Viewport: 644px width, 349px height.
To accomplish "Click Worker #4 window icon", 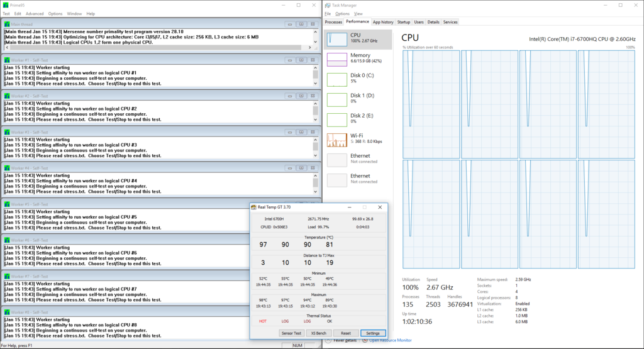I will click(7, 168).
